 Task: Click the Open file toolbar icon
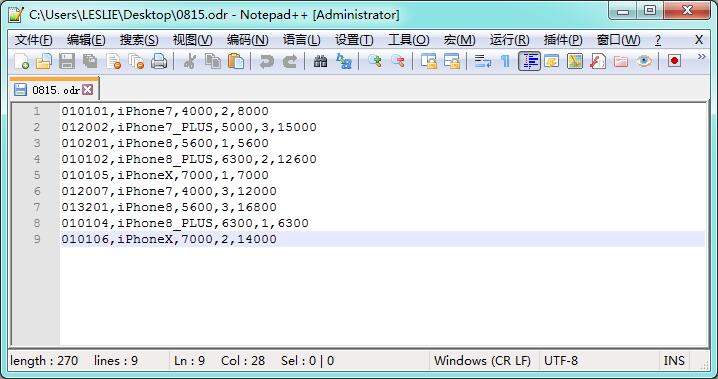click(x=44, y=61)
